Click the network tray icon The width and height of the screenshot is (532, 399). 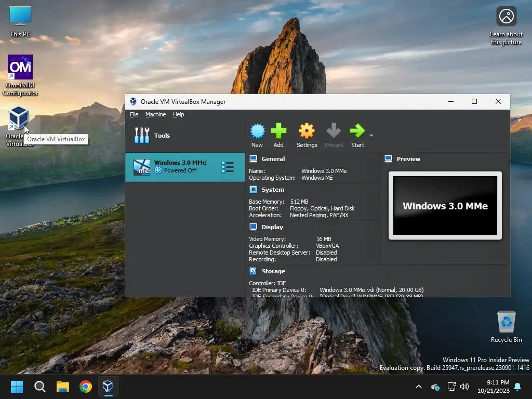[451, 387]
